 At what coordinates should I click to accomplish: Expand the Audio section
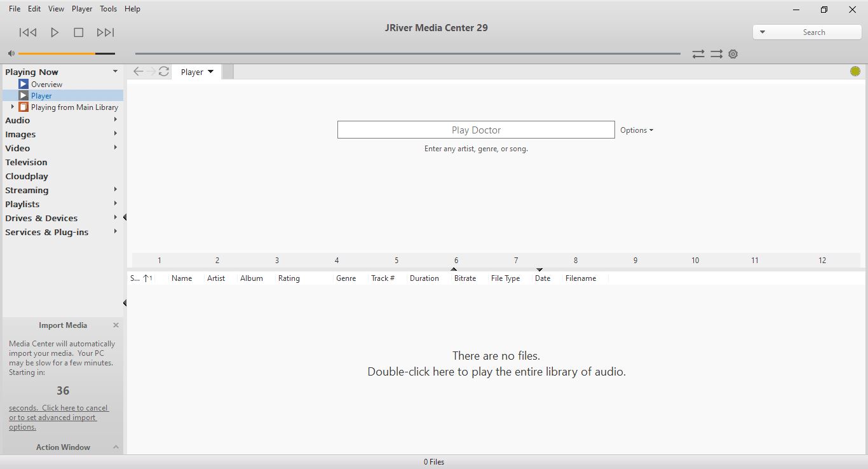tap(115, 119)
